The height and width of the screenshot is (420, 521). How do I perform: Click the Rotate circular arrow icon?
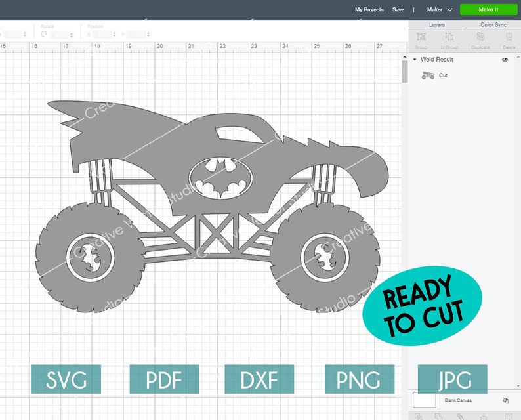pyautogui.click(x=44, y=34)
